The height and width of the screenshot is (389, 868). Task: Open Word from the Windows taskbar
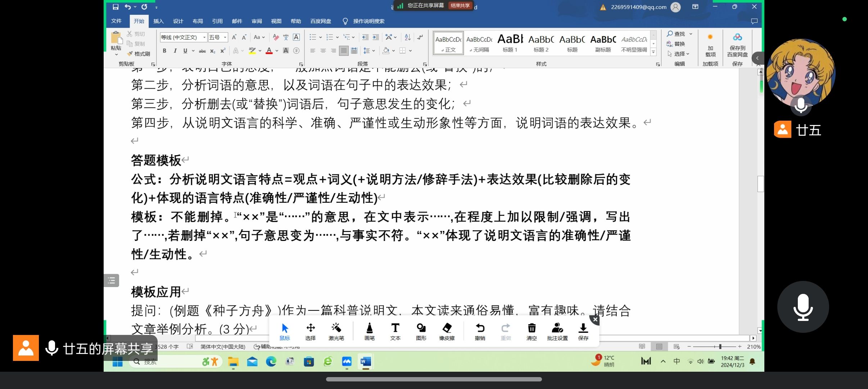(x=365, y=362)
